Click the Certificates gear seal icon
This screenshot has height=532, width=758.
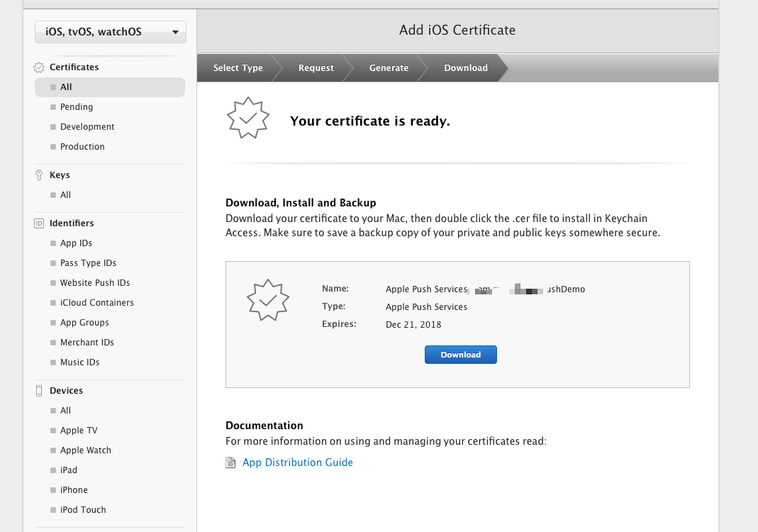coord(39,67)
